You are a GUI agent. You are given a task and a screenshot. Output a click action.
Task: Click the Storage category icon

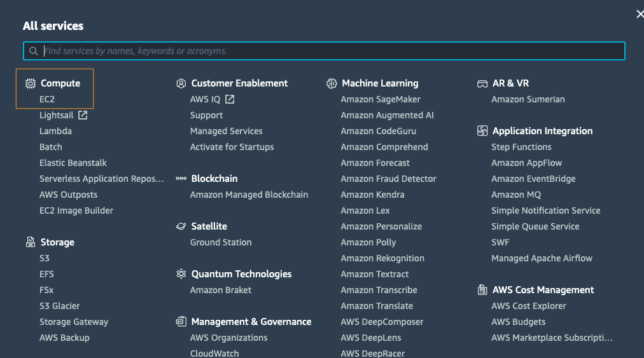click(x=30, y=242)
